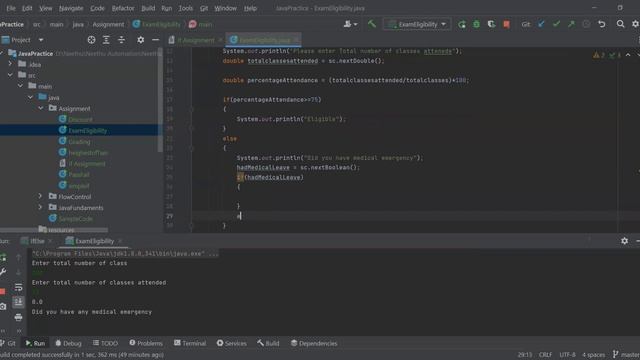The image size is (640, 360).
Task: Click the green Debug bug icon in toolbar
Action: tap(476, 24)
